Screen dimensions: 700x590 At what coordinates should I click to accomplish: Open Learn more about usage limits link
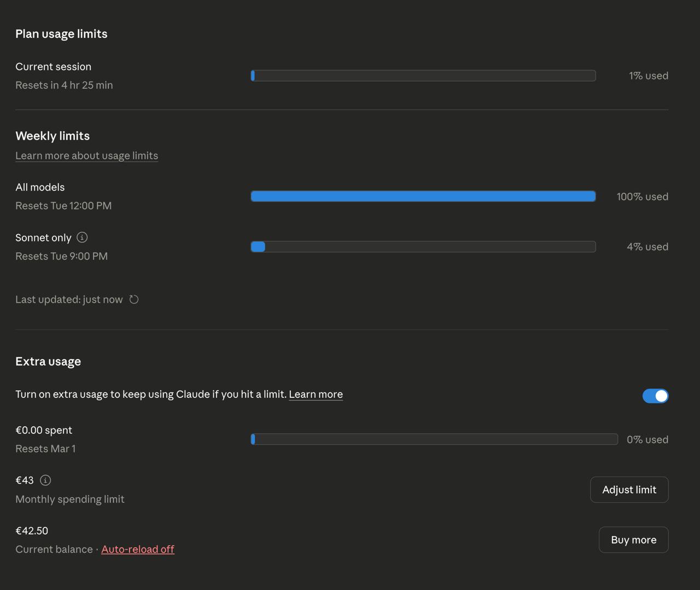click(86, 155)
